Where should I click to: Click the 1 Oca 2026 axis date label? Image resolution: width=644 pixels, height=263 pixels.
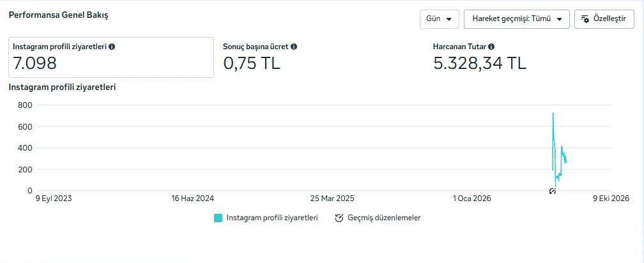pyautogui.click(x=472, y=199)
